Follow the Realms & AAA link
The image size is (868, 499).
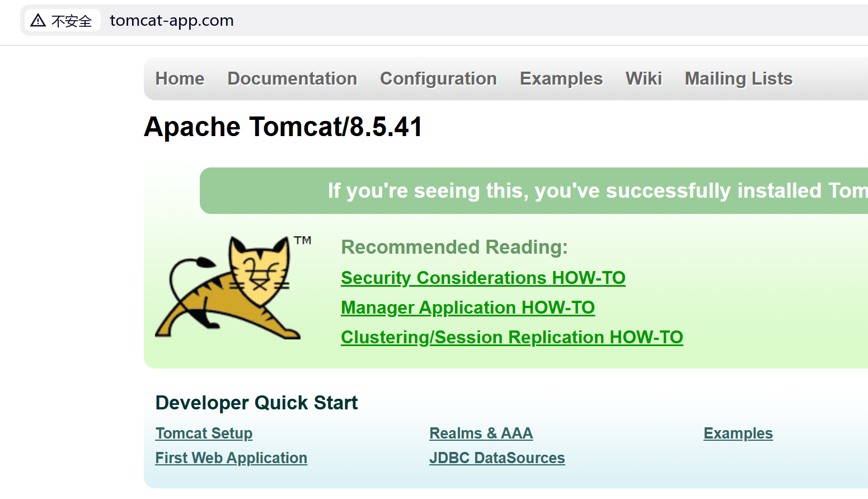[x=481, y=433]
